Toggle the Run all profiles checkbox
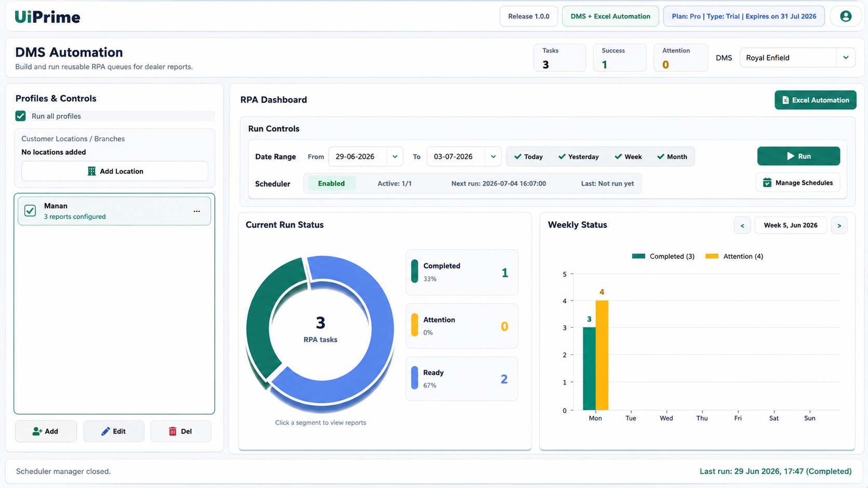Image resolution: width=868 pixels, height=488 pixels. point(20,116)
